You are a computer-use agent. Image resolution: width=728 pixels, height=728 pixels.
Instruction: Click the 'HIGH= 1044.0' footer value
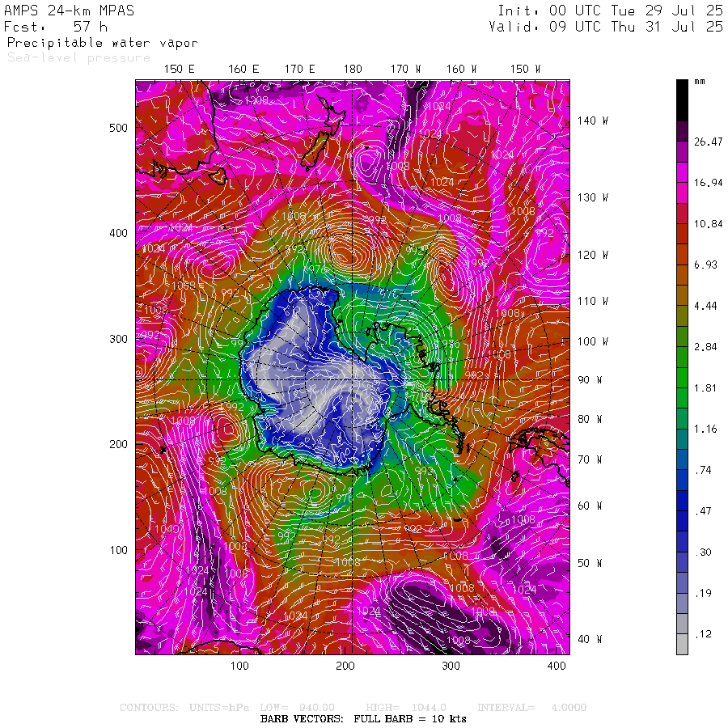point(406,708)
